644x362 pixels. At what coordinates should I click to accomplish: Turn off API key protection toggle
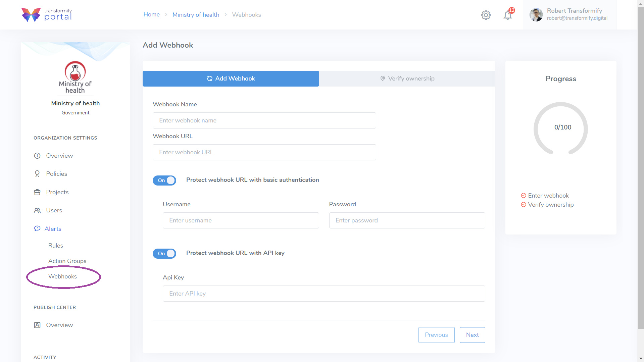(x=164, y=253)
